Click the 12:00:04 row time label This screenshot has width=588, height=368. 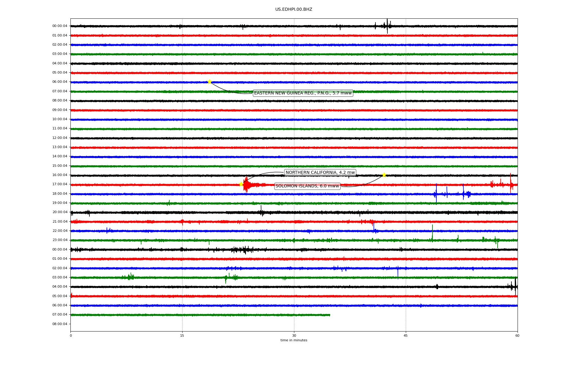click(60, 138)
